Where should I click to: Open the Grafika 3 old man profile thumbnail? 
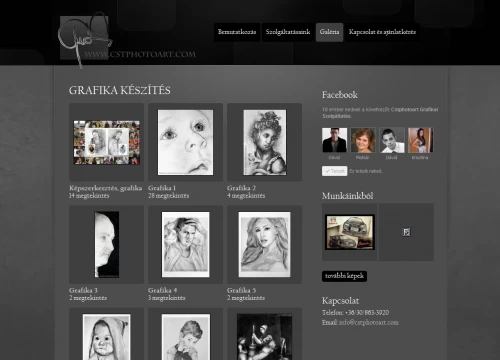click(x=107, y=244)
